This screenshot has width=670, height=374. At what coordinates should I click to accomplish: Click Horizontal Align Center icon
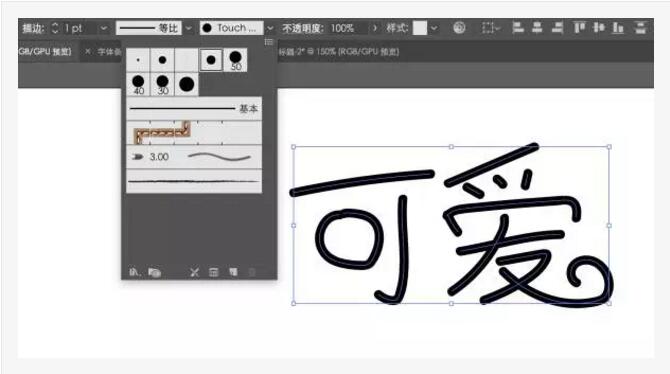(538, 28)
